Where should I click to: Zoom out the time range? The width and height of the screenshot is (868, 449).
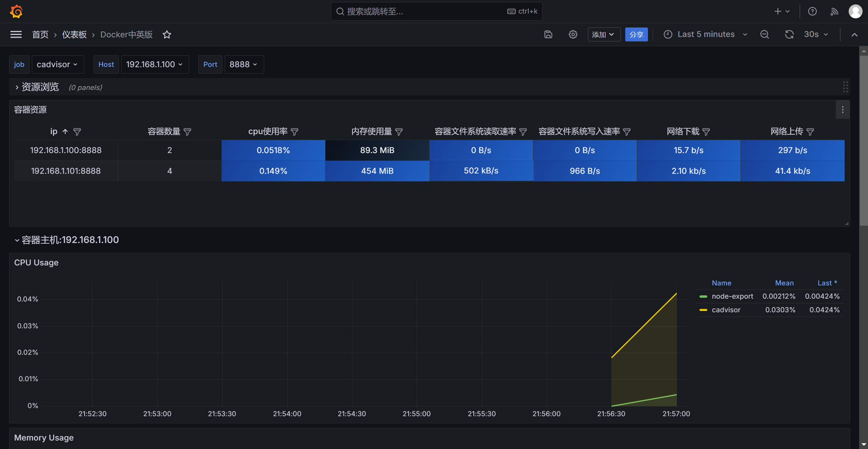click(x=765, y=34)
